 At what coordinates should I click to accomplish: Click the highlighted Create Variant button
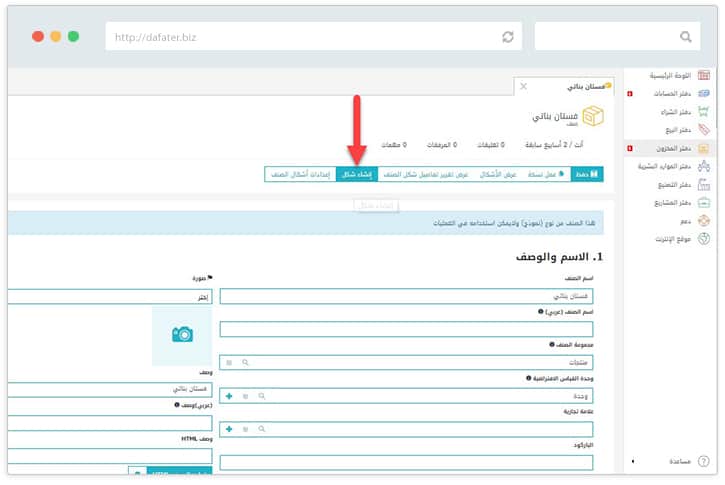coord(357,174)
